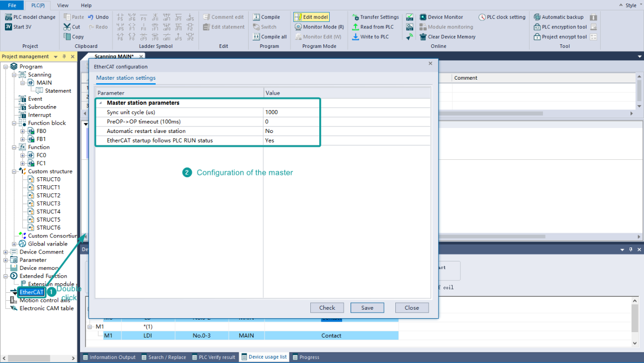Image resolution: width=644 pixels, height=363 pixels.
Task: Click the Compile icon in ribbon
Action: click(256, 17)
